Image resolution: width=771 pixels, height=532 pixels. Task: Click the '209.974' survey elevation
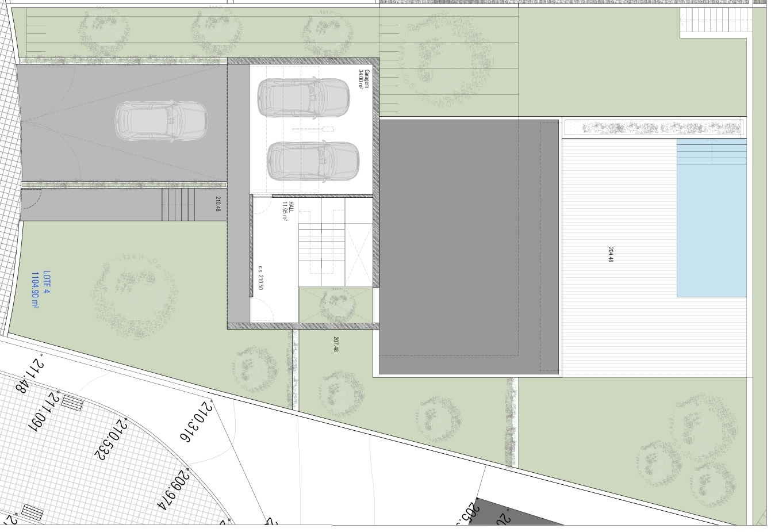pos(173,489)
